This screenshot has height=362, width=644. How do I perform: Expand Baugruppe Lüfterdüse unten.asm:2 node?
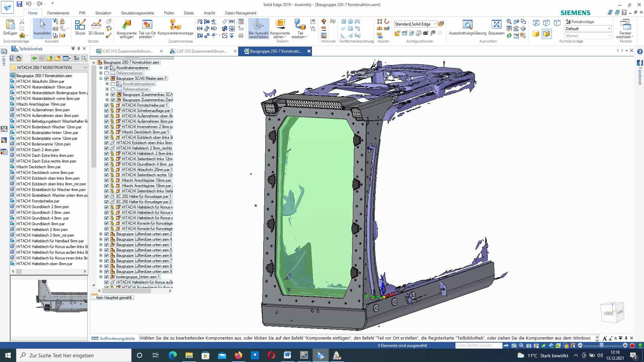(101, 234)
